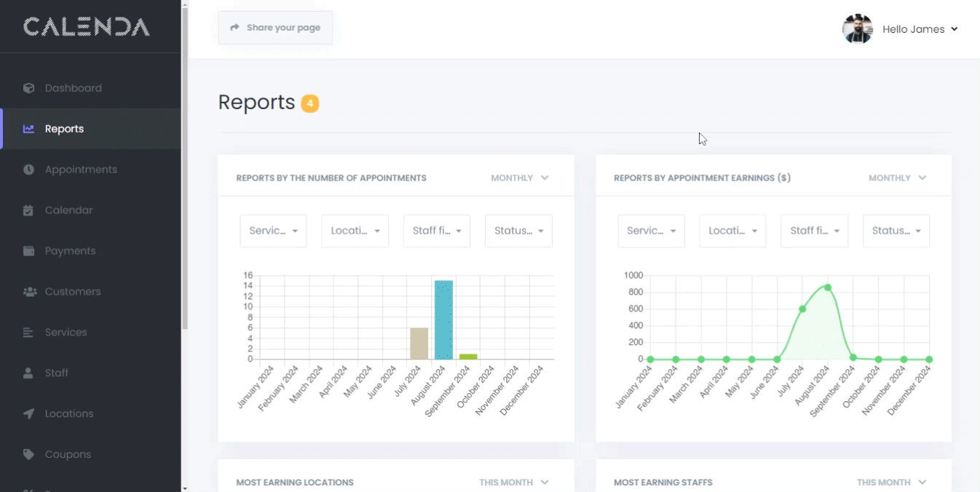The height and width of the screenshot is (492, 980).
Task: Click the Appointments clock icon
Action: 28,170
